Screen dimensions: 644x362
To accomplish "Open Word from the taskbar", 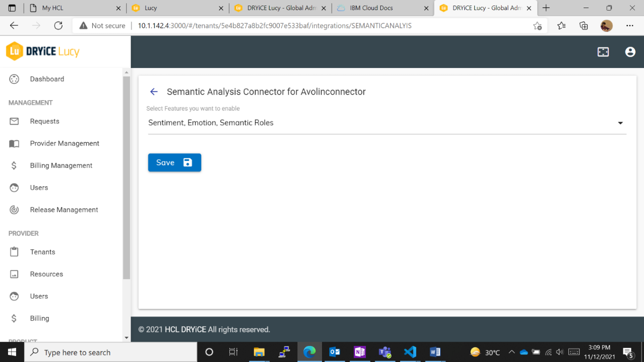I will (435, 352).
